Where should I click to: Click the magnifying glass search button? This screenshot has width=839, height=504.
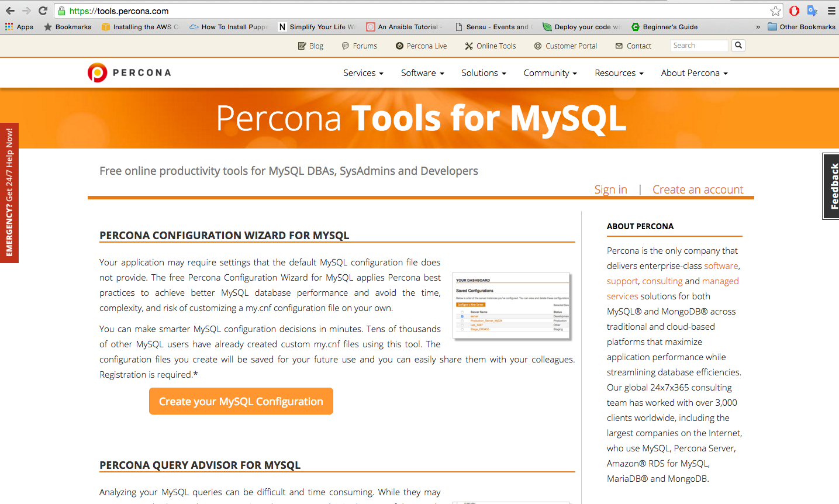pos(738,46)
